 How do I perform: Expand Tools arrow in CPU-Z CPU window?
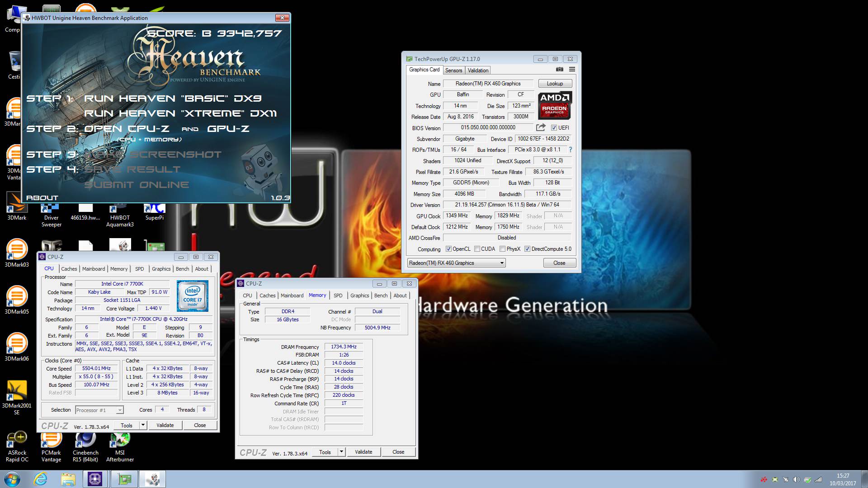coord(143,425)
